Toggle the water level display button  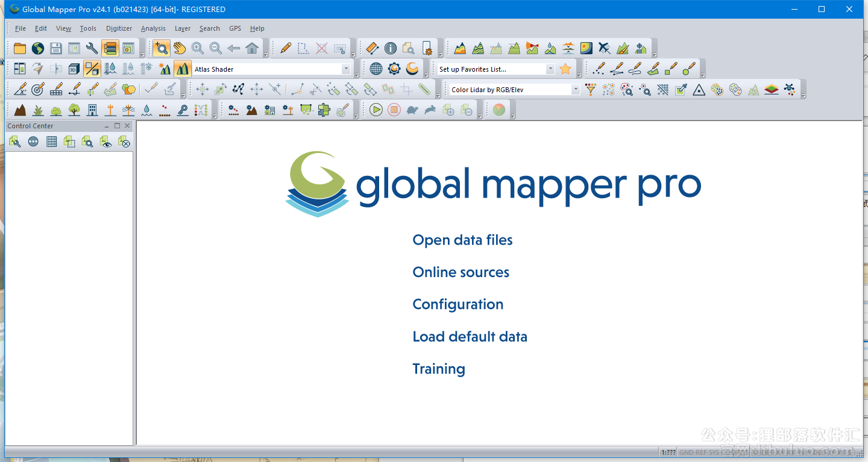[x=110, y=69]
